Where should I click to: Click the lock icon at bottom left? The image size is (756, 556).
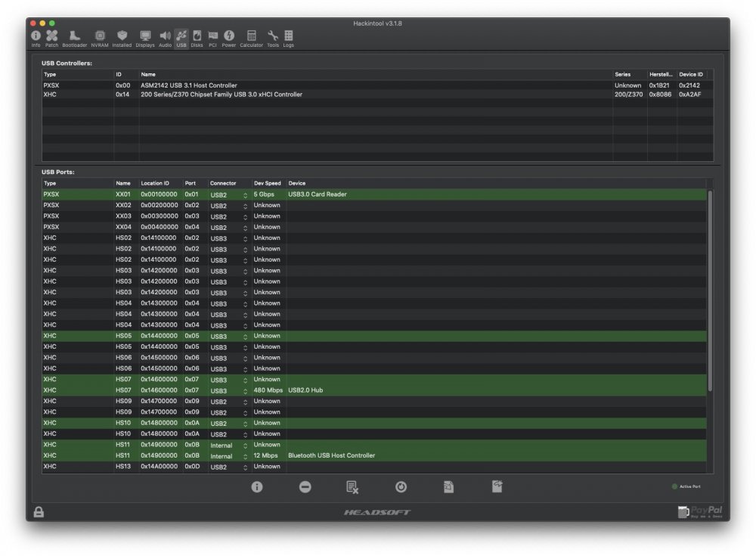(x=39, y=511)
